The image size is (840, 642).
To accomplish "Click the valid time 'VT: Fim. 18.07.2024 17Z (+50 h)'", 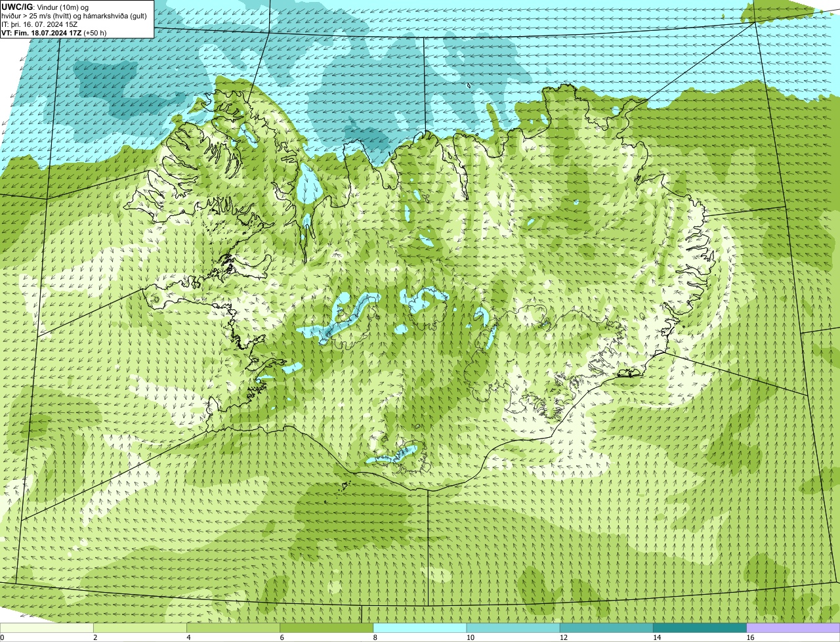I will tap(54, 33).
